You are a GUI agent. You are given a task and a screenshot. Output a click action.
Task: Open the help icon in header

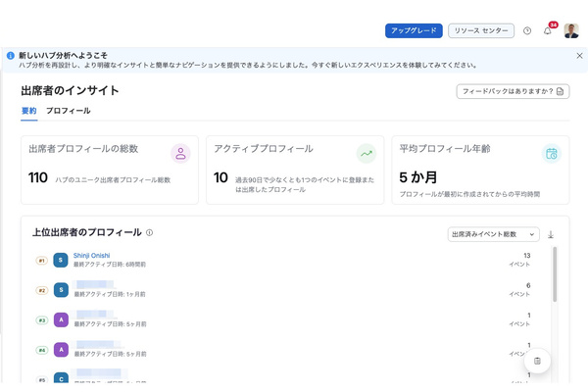pos(527,30)
